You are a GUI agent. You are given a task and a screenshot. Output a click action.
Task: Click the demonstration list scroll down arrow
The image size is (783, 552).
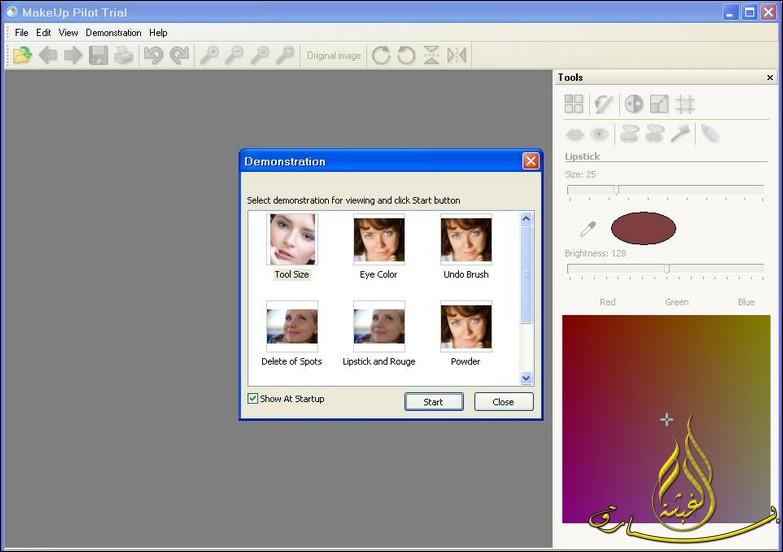coord(526,379)
